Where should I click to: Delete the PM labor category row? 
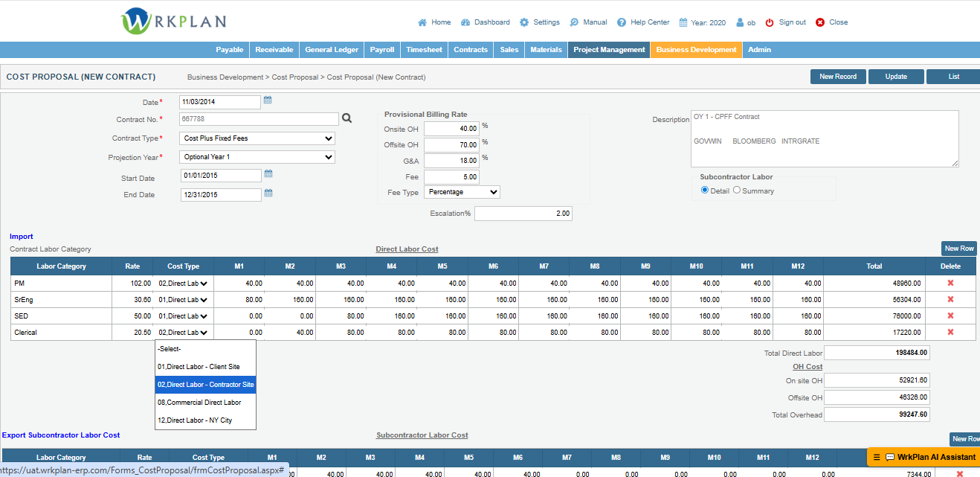(x=950, y=283)
